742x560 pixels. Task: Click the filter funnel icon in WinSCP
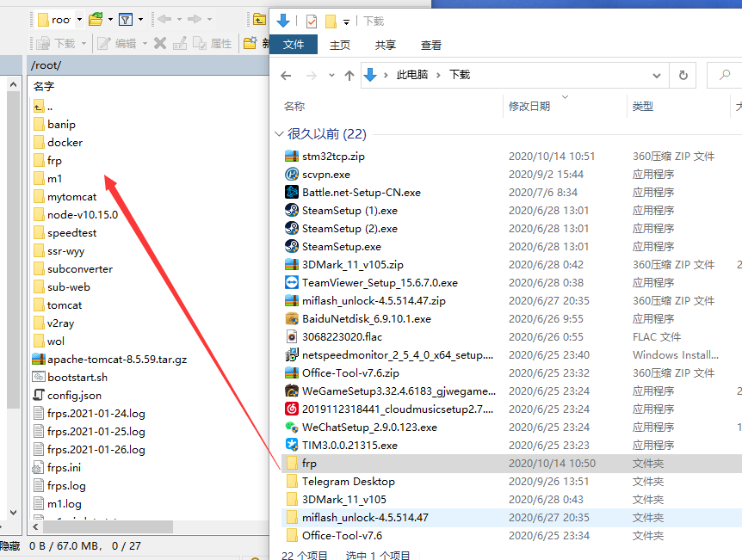126,20
